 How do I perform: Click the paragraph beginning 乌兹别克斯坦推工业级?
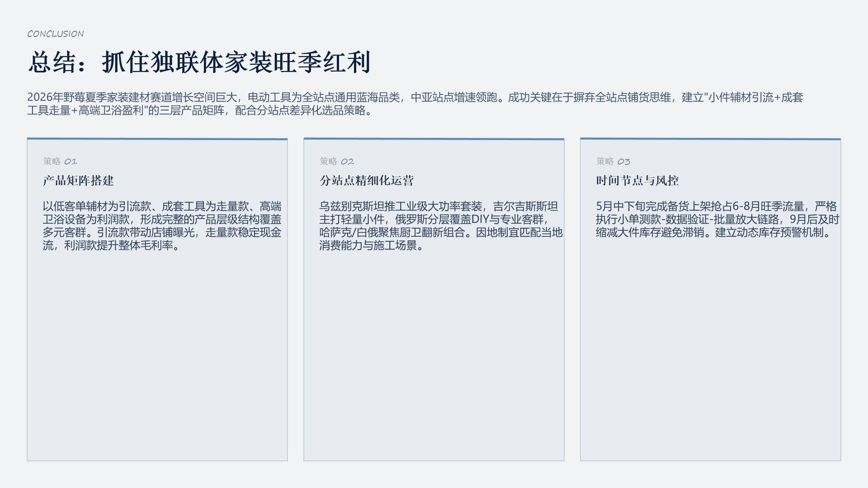coord(441,226)
